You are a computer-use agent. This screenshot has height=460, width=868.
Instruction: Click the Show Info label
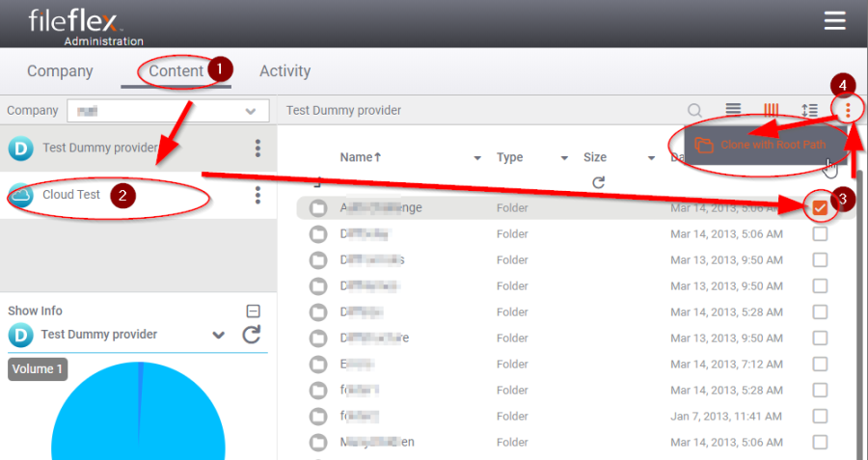pyautogui.click(x=35, y=311)
